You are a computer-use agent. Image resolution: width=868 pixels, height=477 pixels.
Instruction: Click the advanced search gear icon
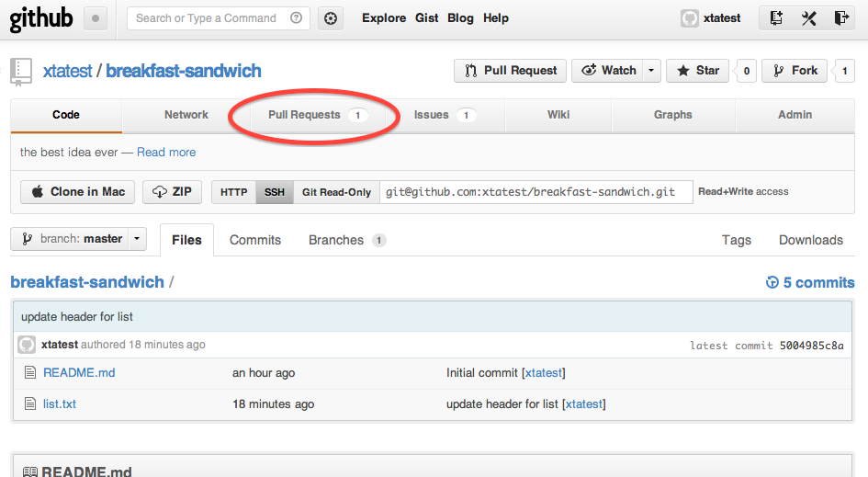coord(332,18)
